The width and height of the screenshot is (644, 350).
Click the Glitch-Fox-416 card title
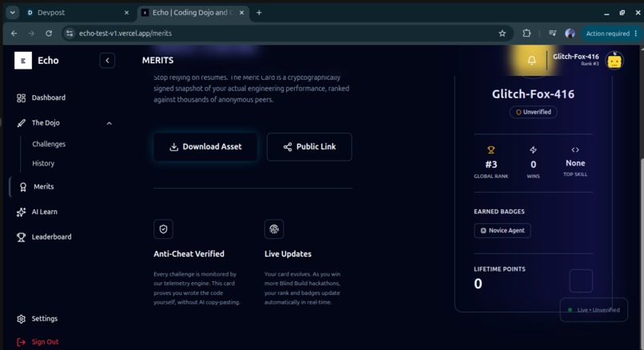point(533,94)
